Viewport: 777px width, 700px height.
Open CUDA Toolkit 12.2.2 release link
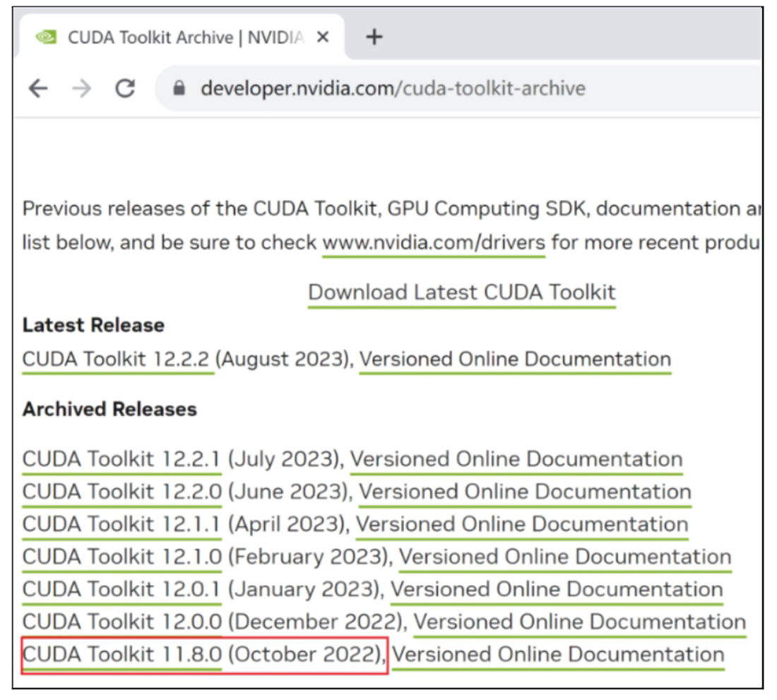tap(117, 360)
